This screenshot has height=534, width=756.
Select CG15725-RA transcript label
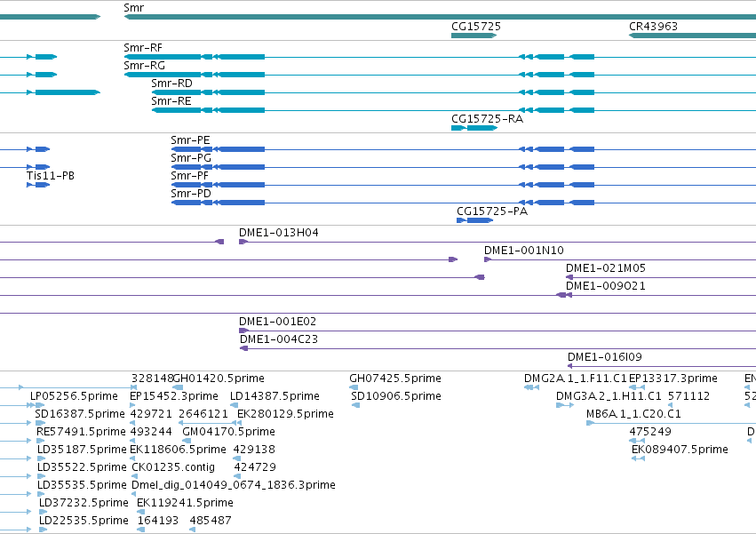[x=487, y=119]
